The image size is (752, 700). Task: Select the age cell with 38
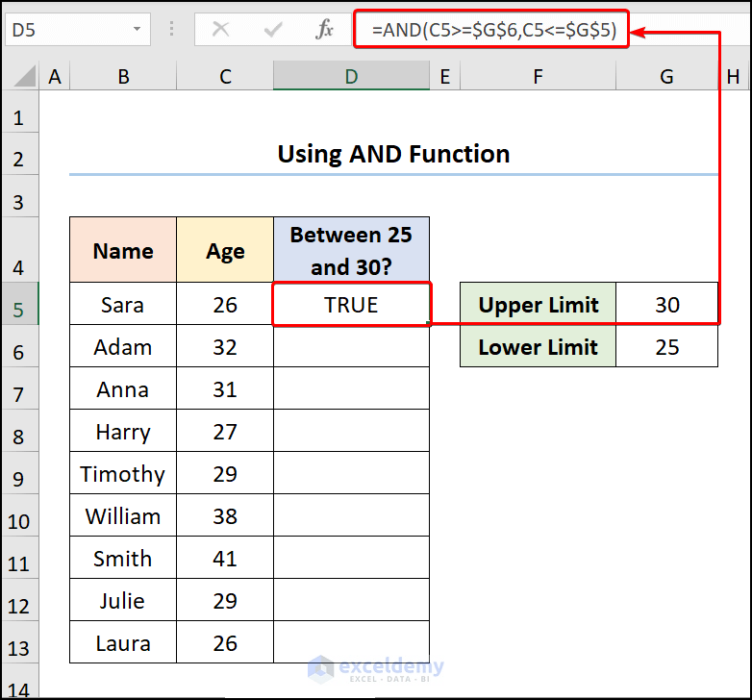coord(225,515)
